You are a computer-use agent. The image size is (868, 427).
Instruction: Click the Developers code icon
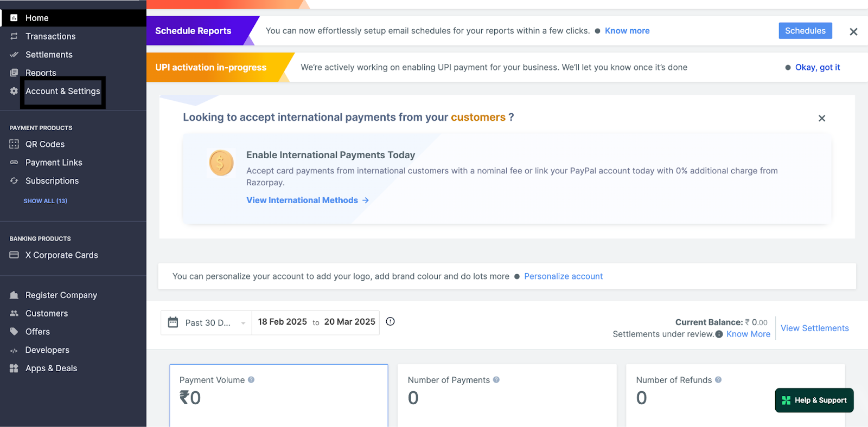[x=14, y=351]
